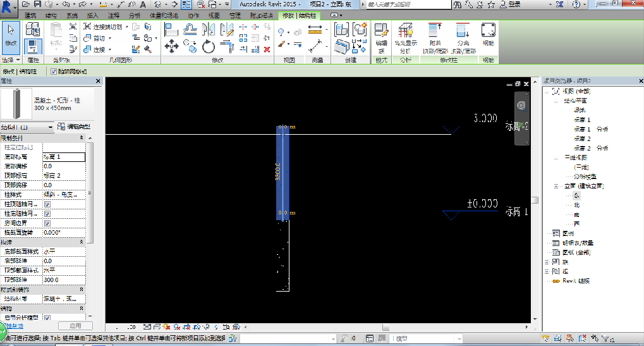The image size is (644, 346).
Task: Click the red Delete icon
Action: (x=267, y=49)
